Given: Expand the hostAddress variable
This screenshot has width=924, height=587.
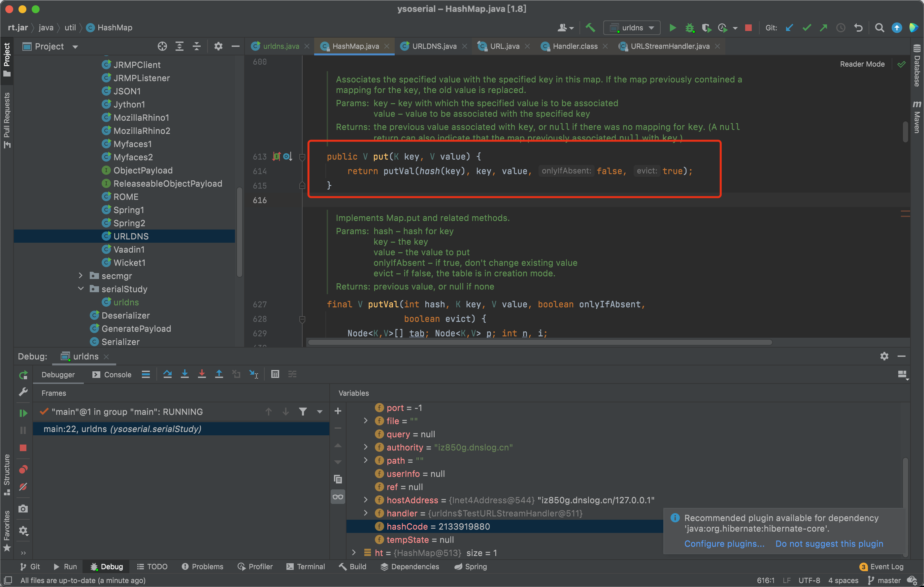Looking at the screenshot, I should [366, 500].
